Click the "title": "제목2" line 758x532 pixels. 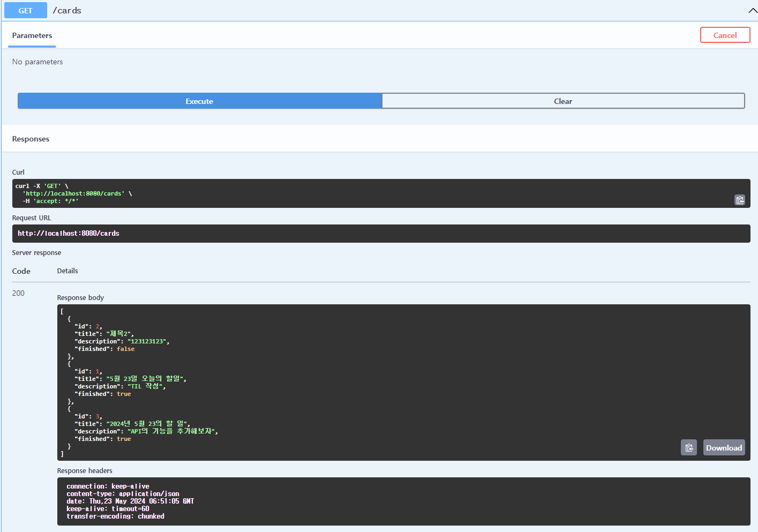click(x=104, y=334)
